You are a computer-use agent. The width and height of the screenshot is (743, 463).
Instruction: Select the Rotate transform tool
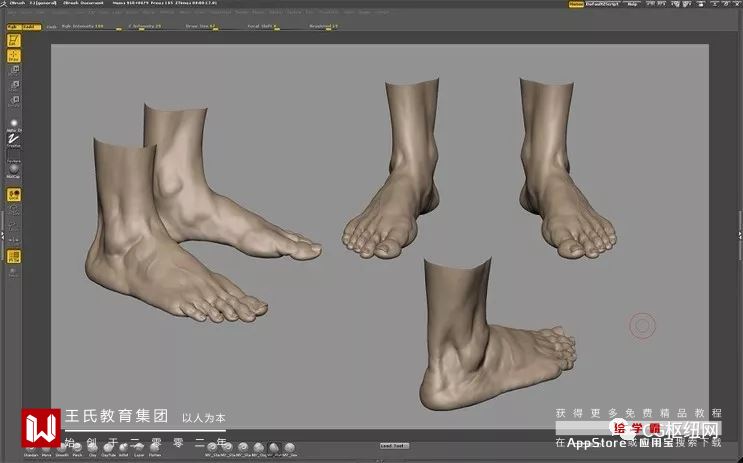tap(14, 100)
